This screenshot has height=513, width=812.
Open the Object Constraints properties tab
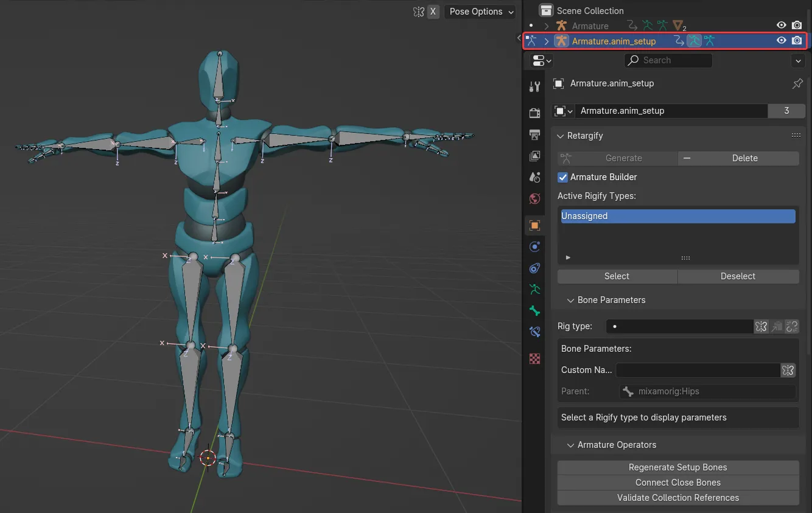coord(535,268)
